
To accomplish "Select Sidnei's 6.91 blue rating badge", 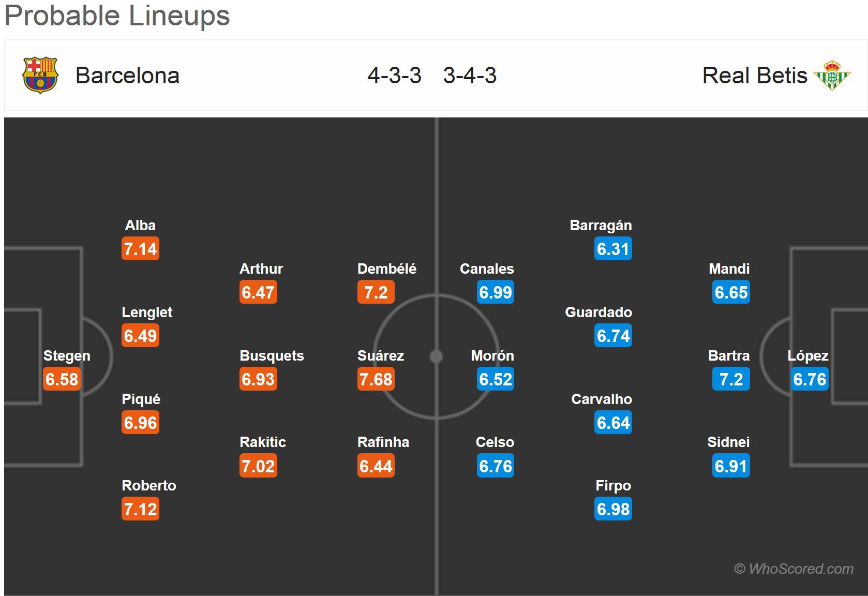I will [731, 466].
